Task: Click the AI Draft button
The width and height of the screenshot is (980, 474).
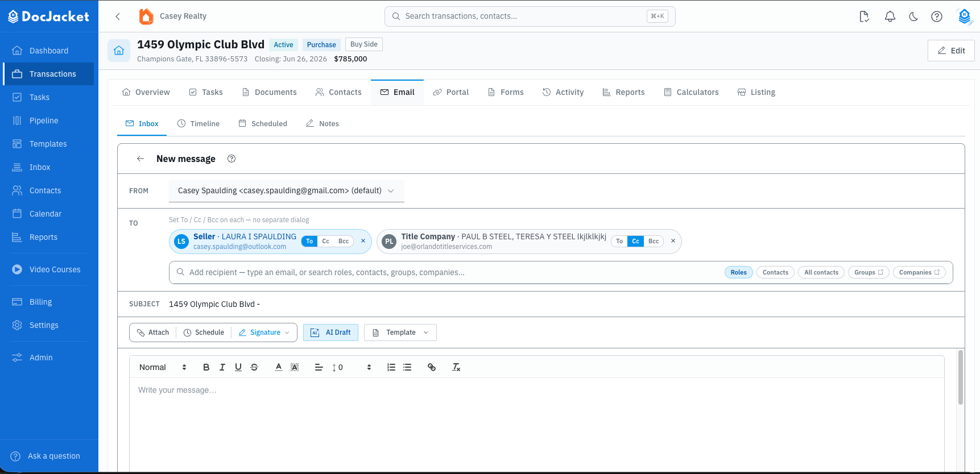Action: pyautogui.click(x=331, y=332)
